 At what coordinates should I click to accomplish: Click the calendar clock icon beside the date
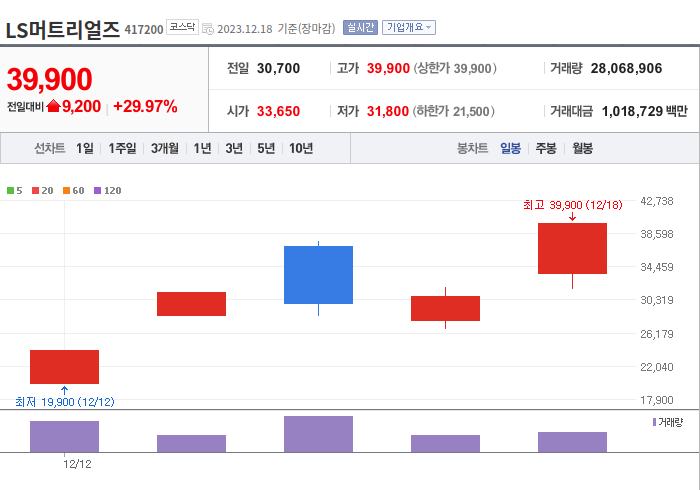pos(208,29)
